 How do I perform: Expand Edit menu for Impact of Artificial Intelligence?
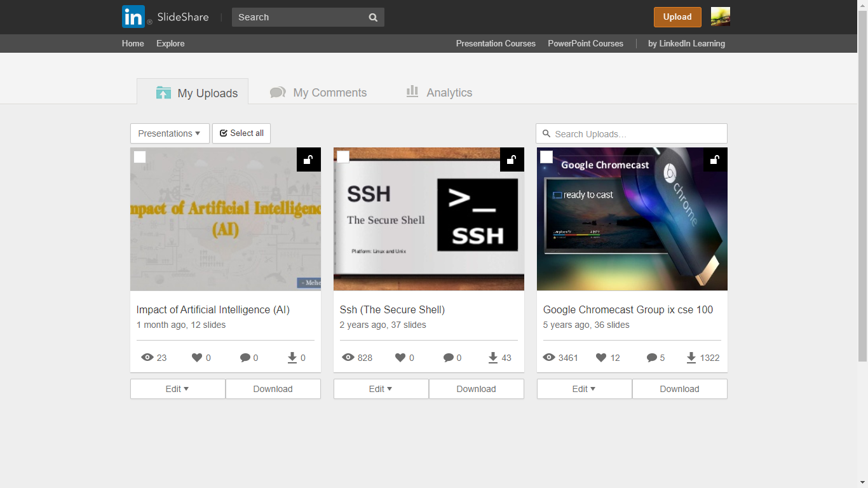point(178,389)
